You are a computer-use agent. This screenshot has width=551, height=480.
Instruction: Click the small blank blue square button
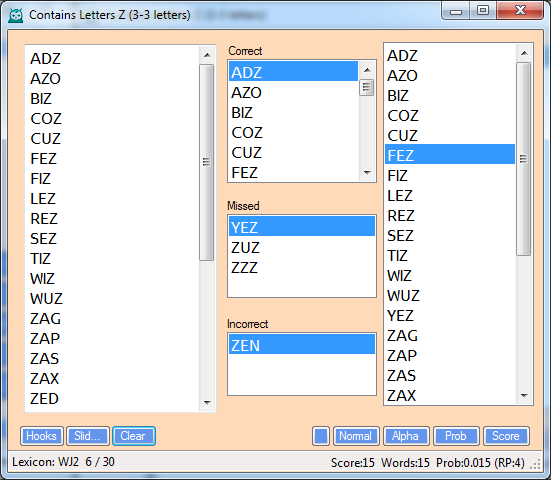tap(320, 436)
